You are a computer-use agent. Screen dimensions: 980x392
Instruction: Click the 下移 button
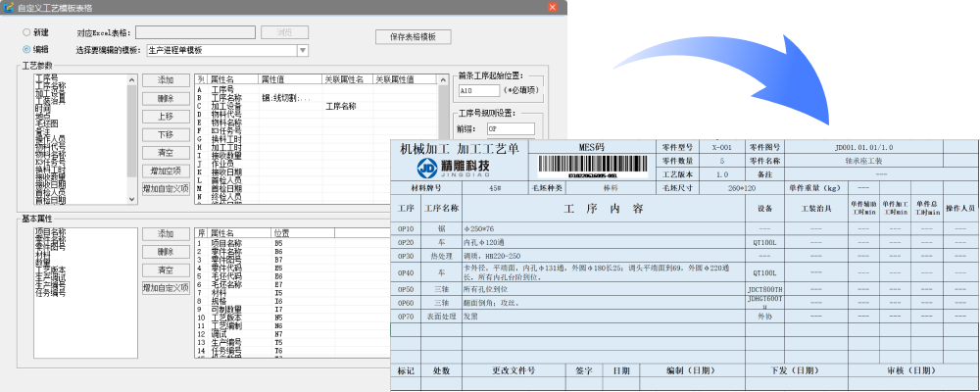[166, 134]
